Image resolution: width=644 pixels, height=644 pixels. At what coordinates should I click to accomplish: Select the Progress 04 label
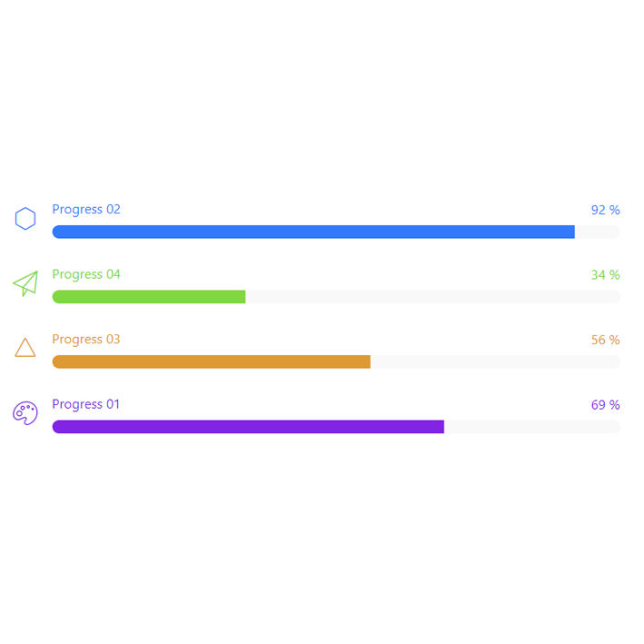[86, 274]
